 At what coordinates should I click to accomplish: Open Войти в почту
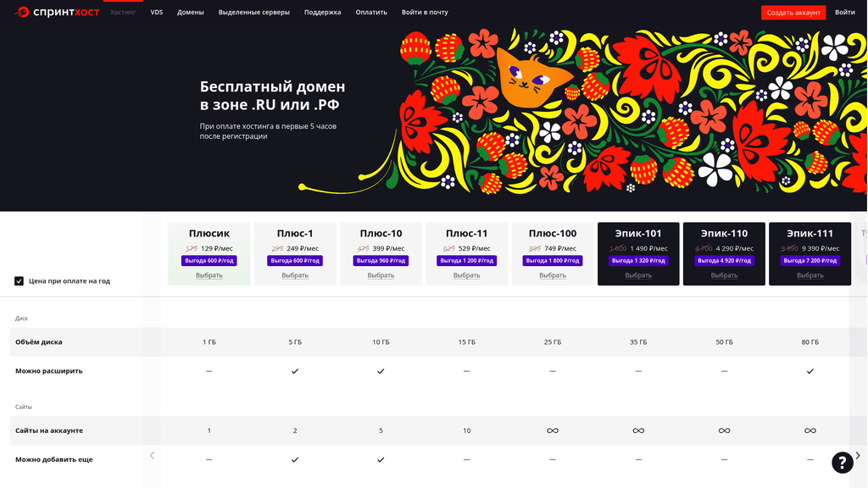click(424, 12)
